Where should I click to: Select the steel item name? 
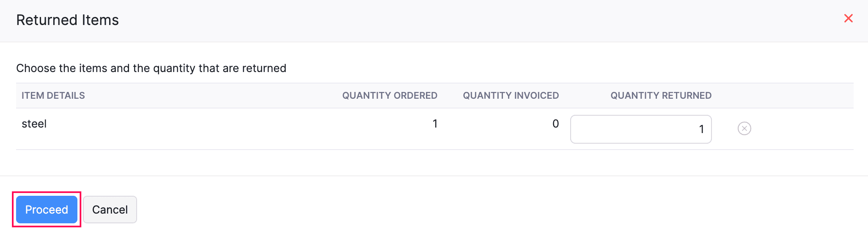coord(34,124)
